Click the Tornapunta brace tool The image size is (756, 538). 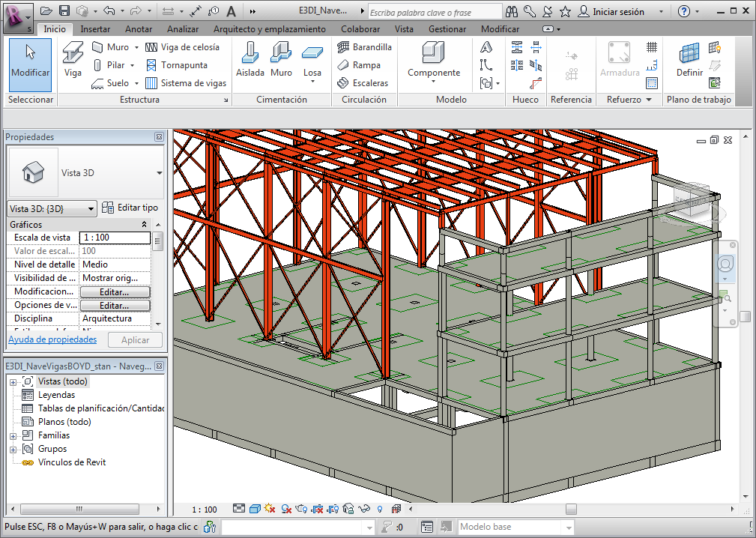tap(176, 65)
